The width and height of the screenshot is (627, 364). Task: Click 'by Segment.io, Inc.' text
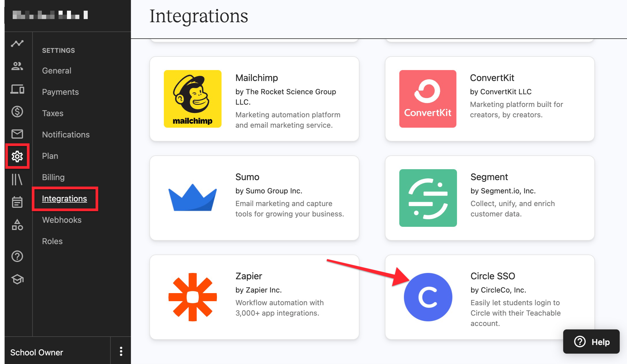tap(503, 191)
